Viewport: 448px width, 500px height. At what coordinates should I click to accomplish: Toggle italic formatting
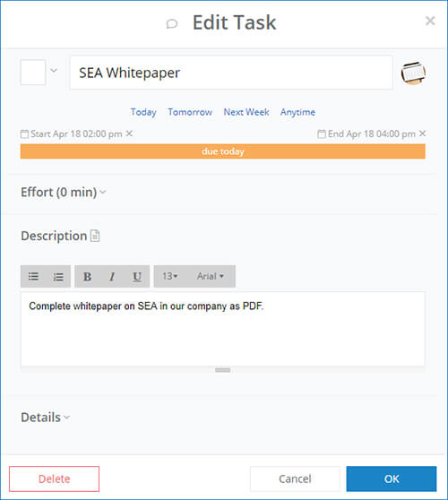click(112, 277)
